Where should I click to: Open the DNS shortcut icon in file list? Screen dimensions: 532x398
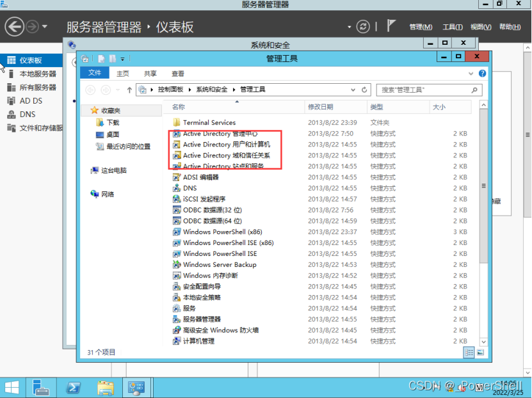coord(177,188)
